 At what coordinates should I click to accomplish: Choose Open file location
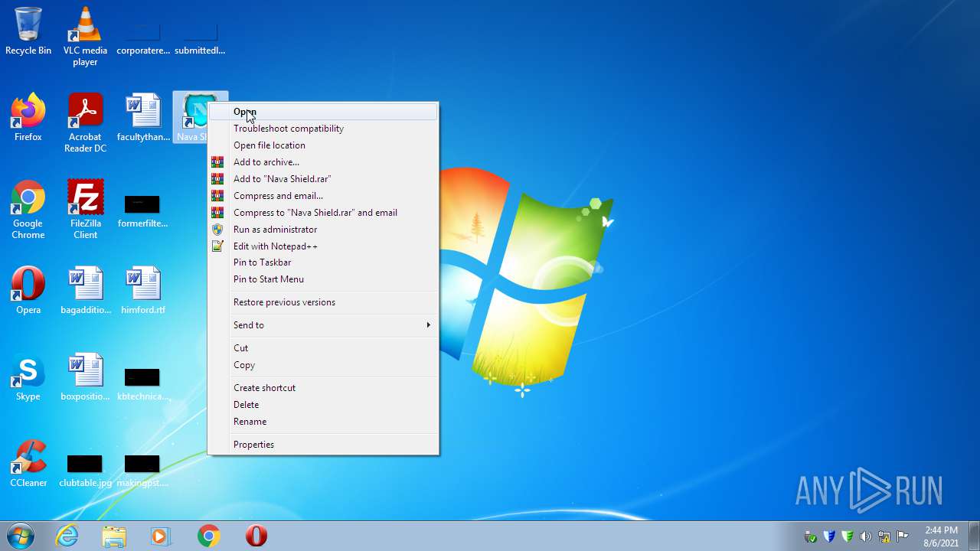click(x=323, y=145)
